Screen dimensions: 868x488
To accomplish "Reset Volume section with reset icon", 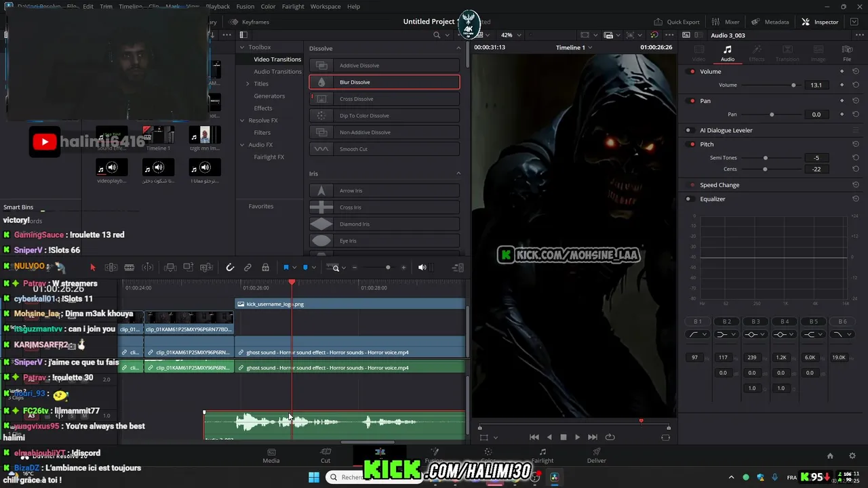I will pos(856,71).
